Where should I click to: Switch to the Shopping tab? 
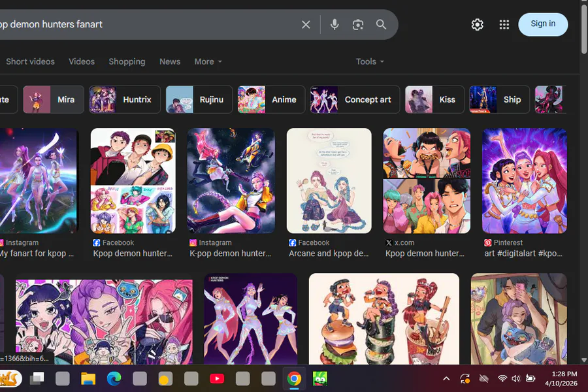pos(127,61)
